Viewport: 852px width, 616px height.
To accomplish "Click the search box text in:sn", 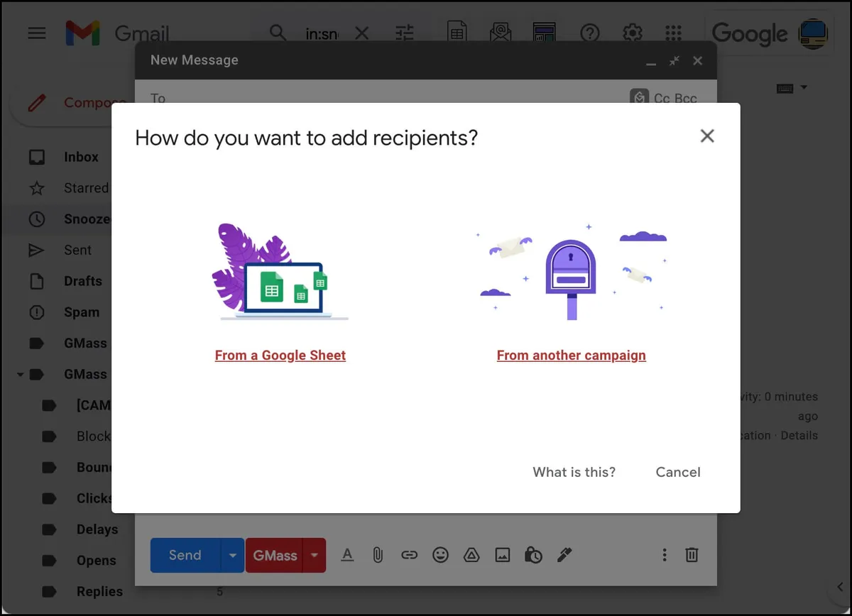I will click(322, 33).
